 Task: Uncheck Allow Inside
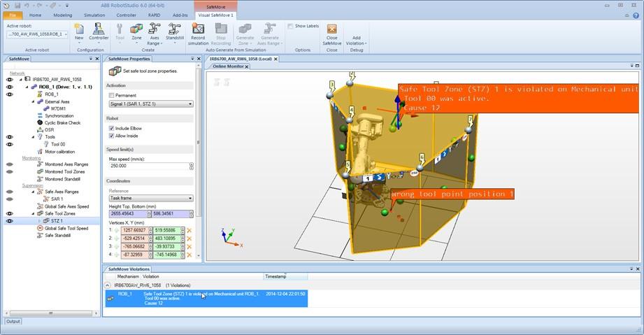[x=111, y=136]
